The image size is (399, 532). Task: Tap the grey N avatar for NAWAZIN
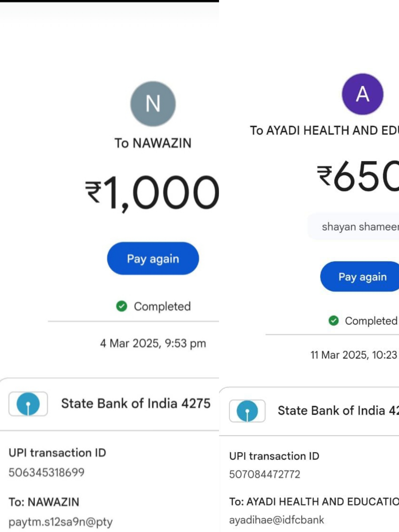[153, 104]
